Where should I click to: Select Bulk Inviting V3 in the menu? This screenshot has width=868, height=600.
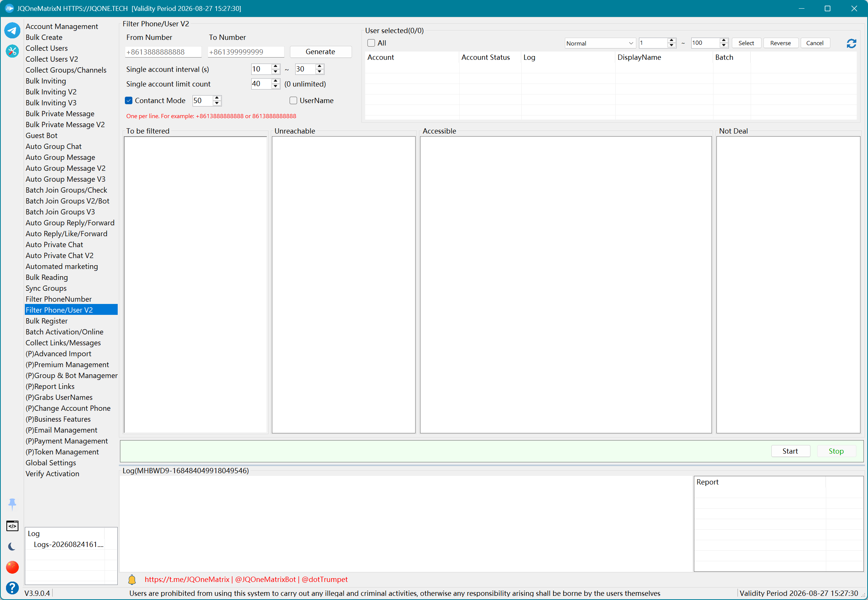click(x=51, y=103)
